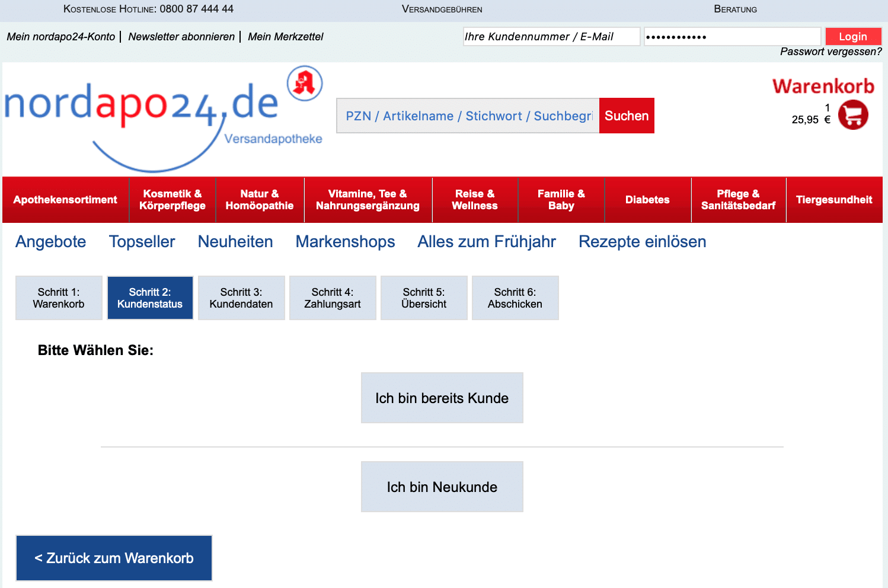888x588 pixels.
Task: Click the Suchen button
Action: coord(627,116)
